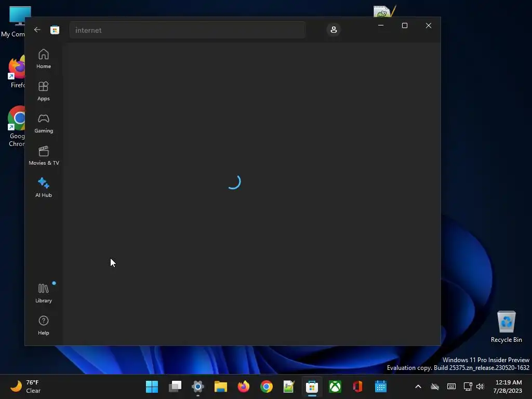Select the Firefox desktop shortcut

pos(15,72)
